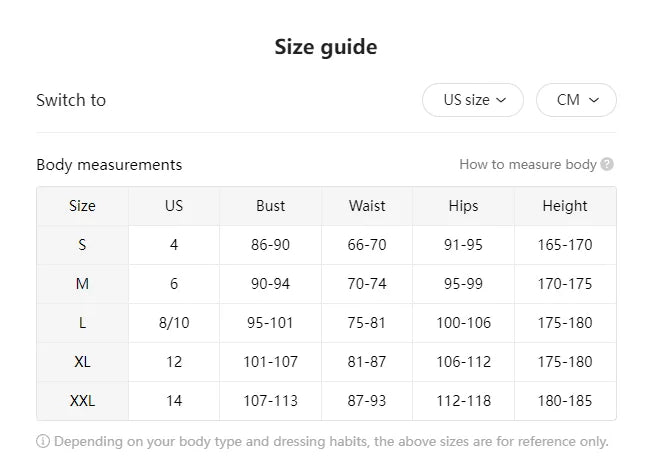Select the M size row label
The width and height of the screenshot is (650, 470).
click(x=82, y=284)
